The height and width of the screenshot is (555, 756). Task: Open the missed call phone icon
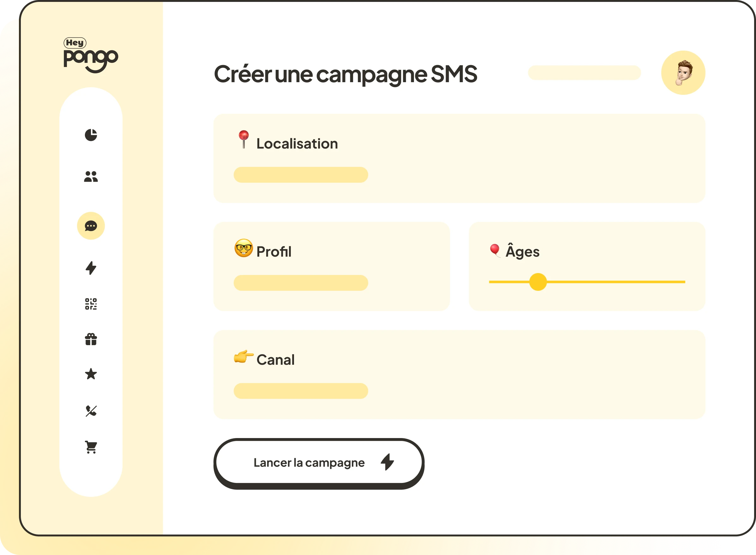(91, 411)
